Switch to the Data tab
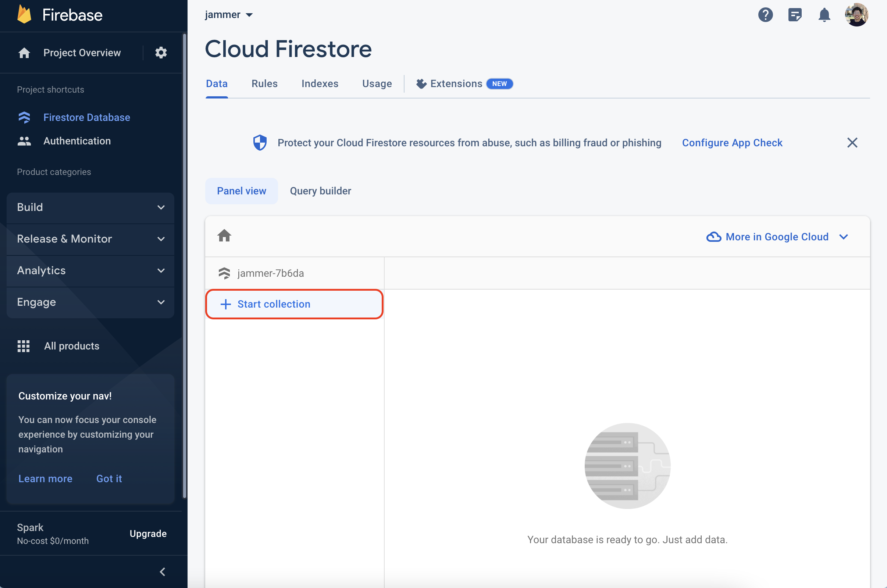Viewport: 887px width, 588px height. click(217, 84)
